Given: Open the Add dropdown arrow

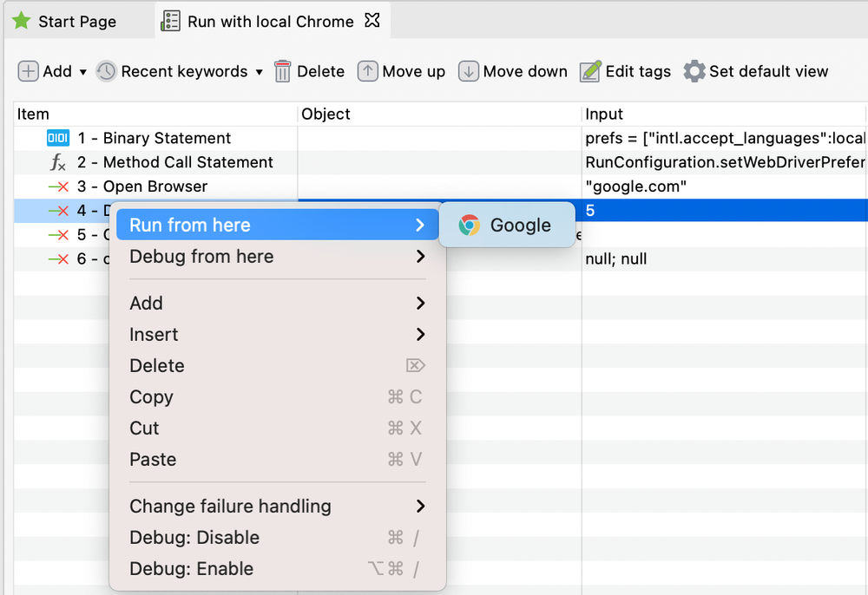Looking at the screenshot, I should [82, 73].
